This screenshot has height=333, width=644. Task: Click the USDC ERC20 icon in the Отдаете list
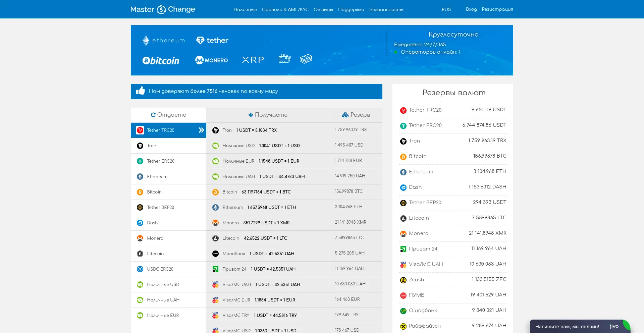tap(140, 269)
